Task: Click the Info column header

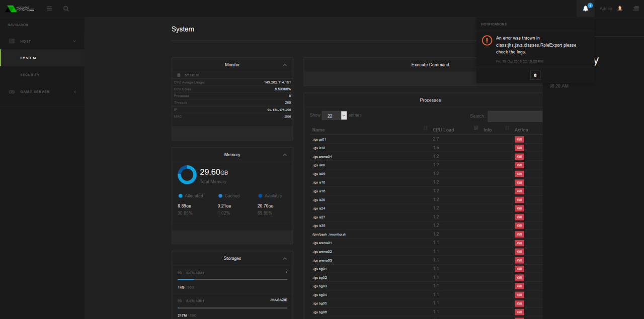Action: [488, 130]
